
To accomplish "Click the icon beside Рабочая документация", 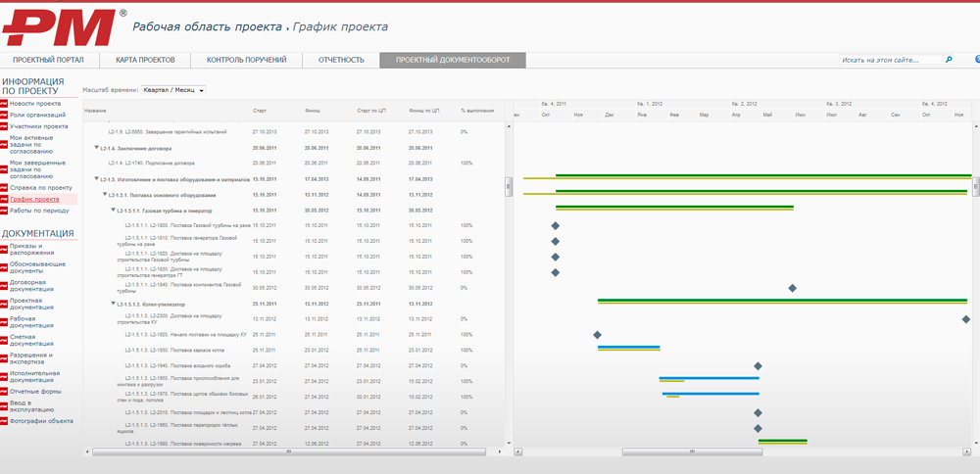I will (x=4, y=322).
